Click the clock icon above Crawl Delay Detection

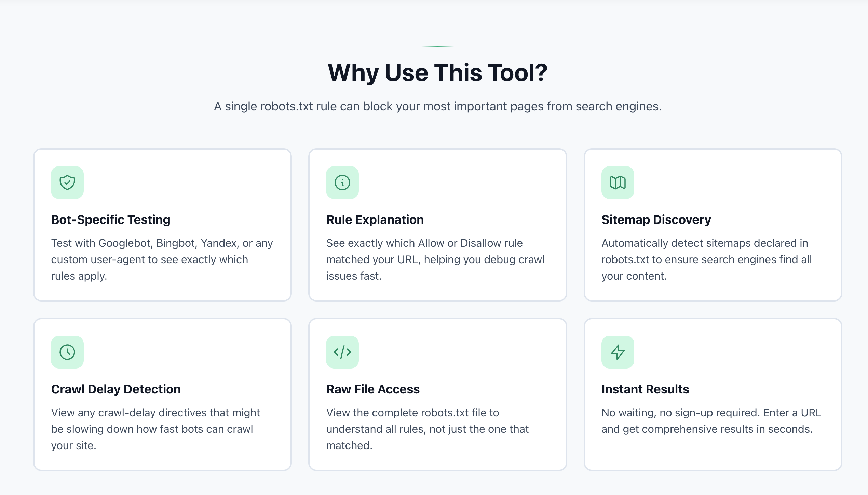tap(67, 352)
